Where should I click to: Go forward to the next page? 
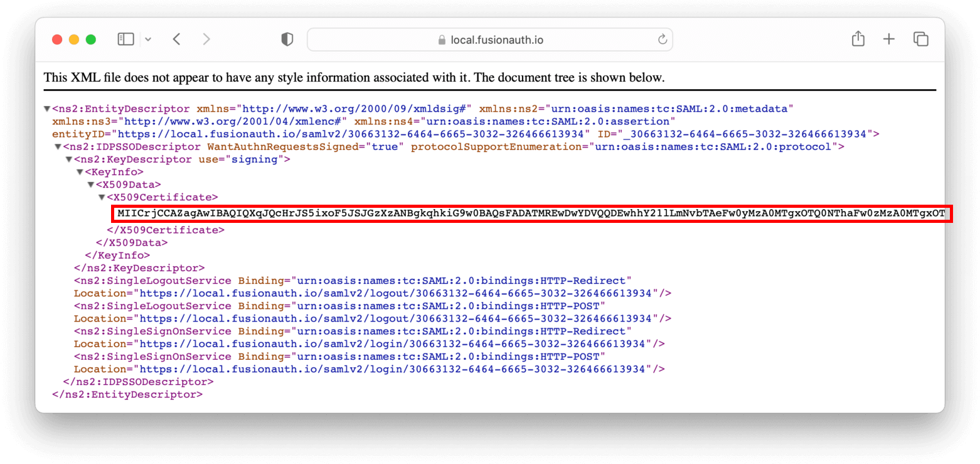point(206,40)
